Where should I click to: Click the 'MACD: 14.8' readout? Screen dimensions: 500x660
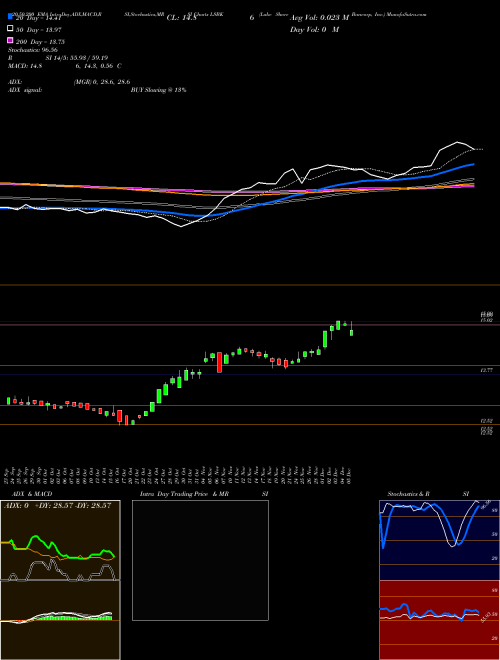[x=25, y=66]
